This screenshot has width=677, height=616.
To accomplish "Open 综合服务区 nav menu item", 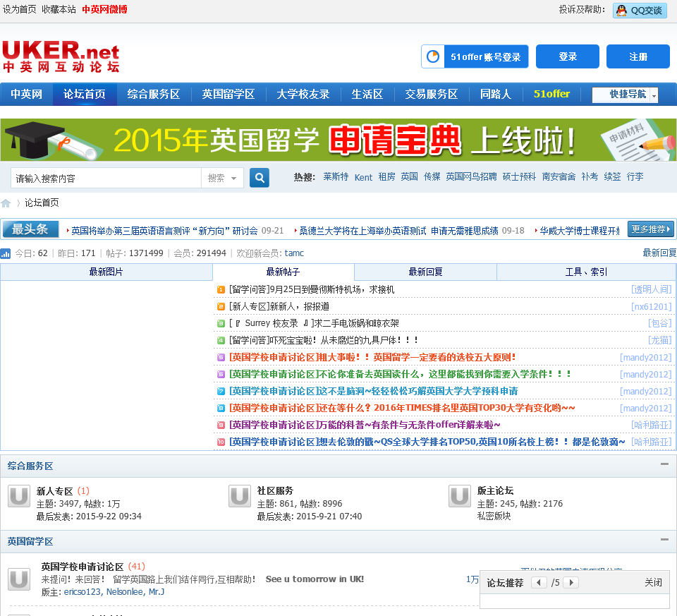I will [x=154, y=94].
